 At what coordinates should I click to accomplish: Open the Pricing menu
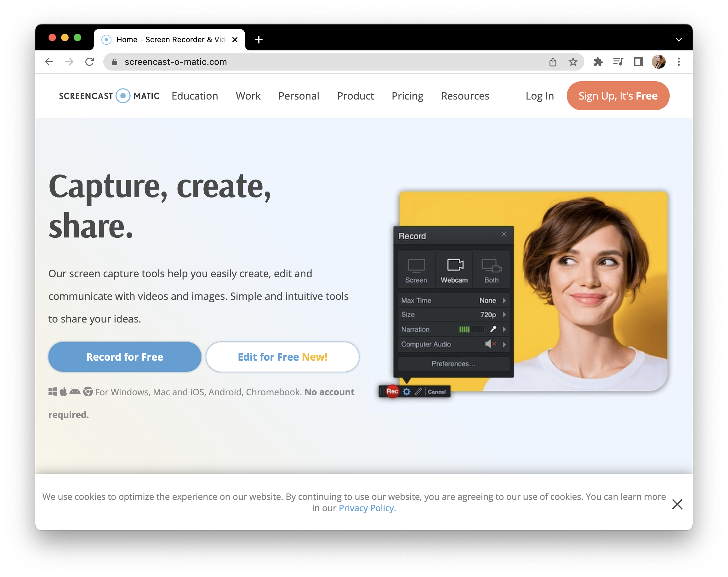(x=407, y=96)
